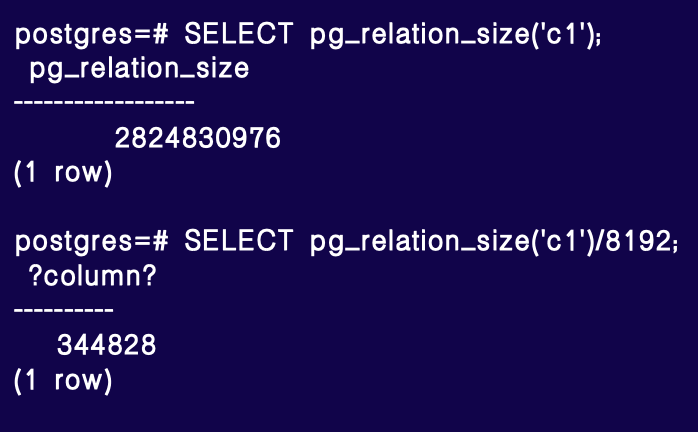This screenshot has width=698, height=432.
Task: Click the second postgres=# prompt
Action: click(x=90, y=241)
